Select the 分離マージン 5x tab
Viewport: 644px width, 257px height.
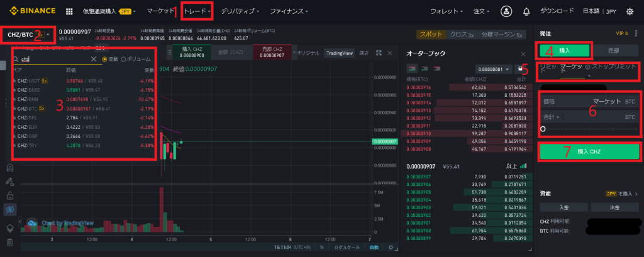[501, 35]
